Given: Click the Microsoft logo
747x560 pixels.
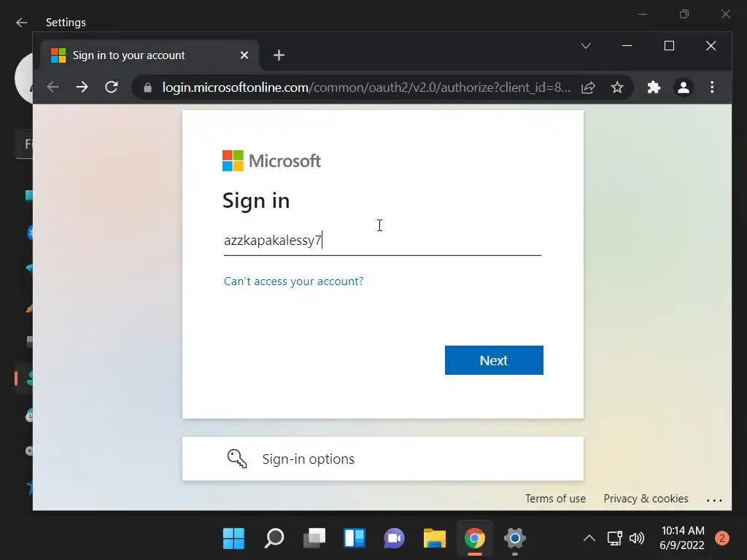Looking at the screenshot, I should (x=271, y=161).
